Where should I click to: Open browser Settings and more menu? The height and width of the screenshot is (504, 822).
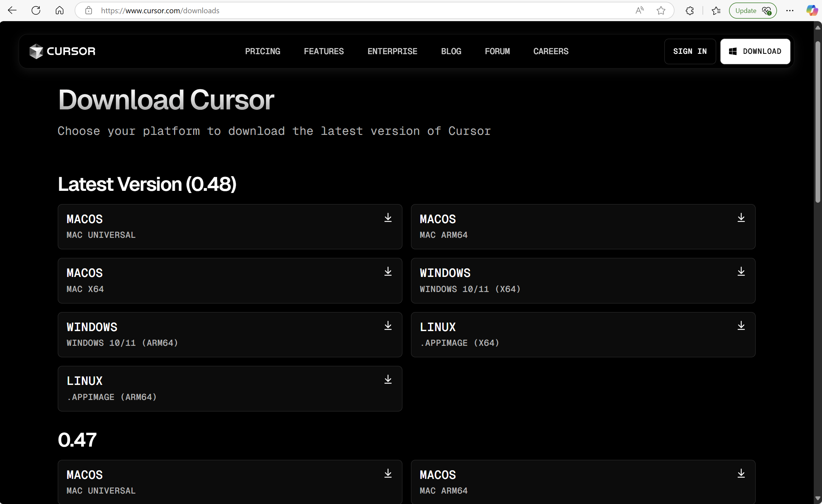pyautogui.click(x=790, y=10)
